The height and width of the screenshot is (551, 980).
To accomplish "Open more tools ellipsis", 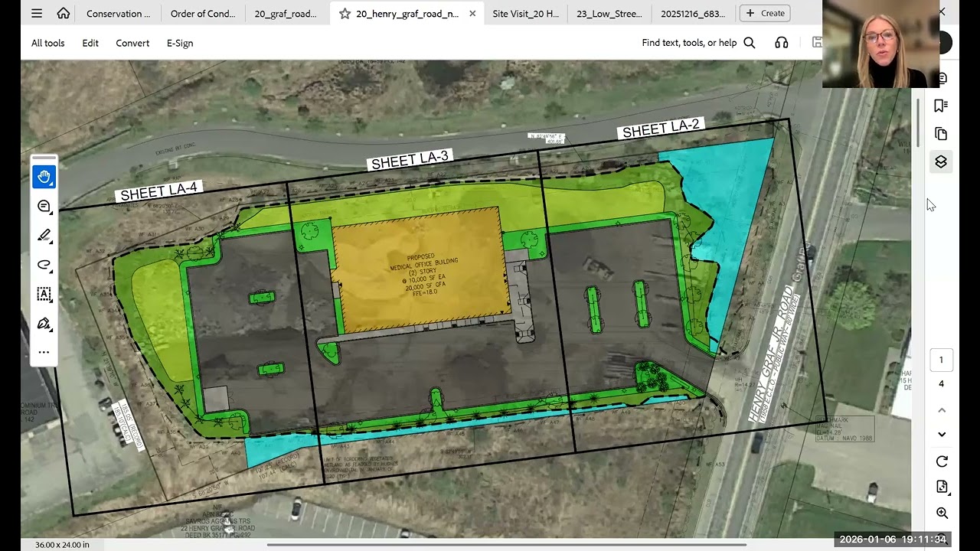I will [44, 352].
